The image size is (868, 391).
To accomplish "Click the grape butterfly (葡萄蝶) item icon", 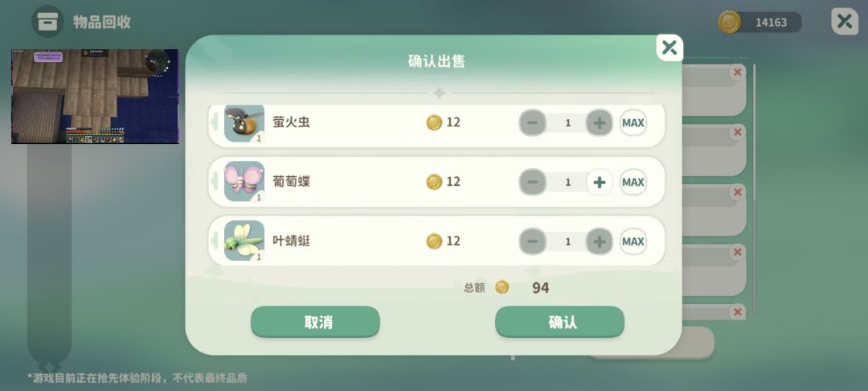I will click(244, 182).
